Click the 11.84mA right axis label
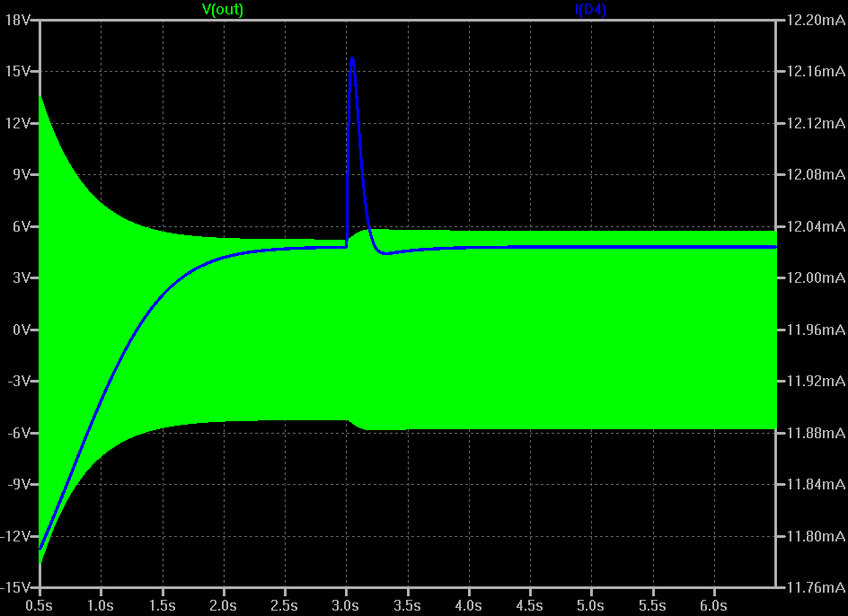848x616 pixels. click(816, 484)
